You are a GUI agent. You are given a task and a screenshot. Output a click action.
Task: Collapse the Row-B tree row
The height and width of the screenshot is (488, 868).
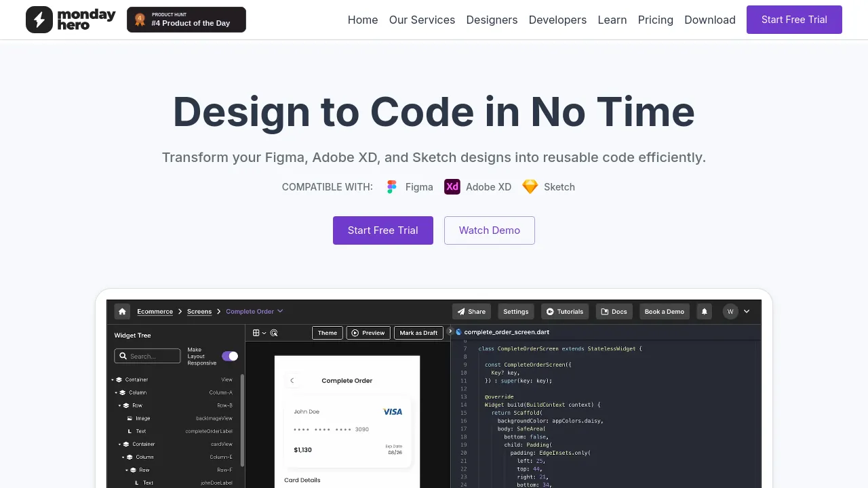[120, 406]
